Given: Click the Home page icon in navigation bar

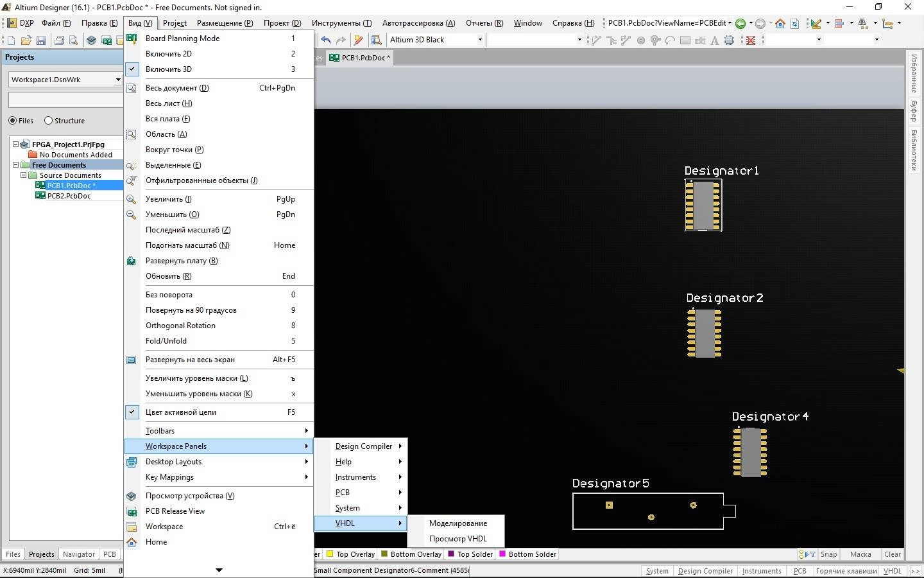Looking at the screenshot, I should [x=780, y=23].
